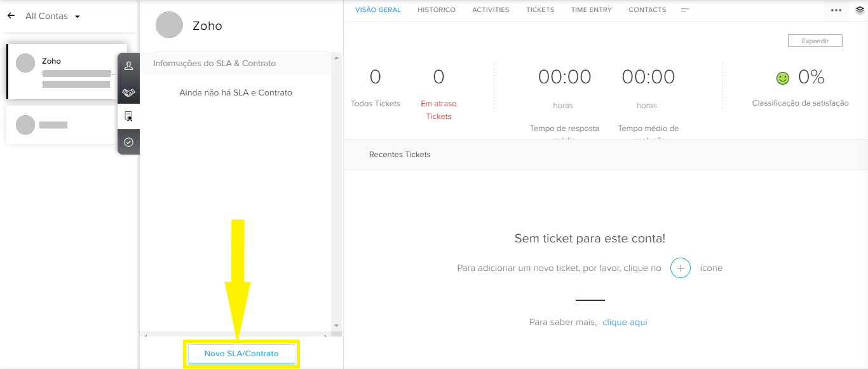
Task: Click the Zoho account name title
Action: (207, 26)
